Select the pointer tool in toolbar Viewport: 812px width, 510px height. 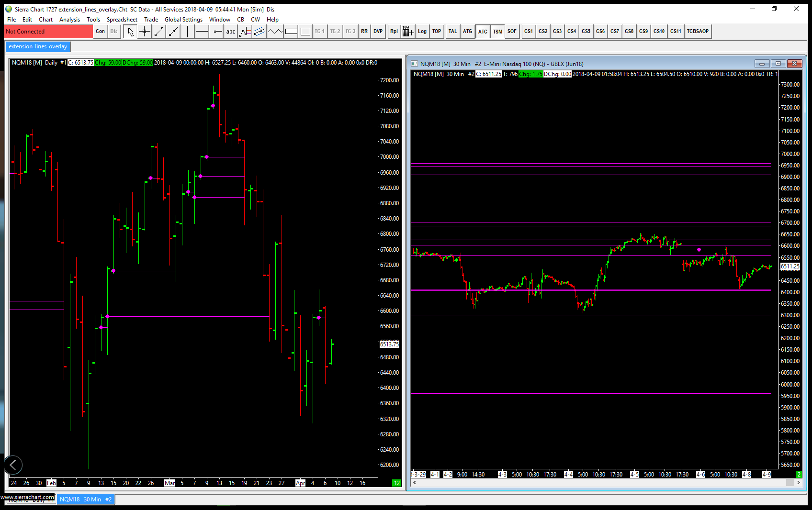point(130,32)
